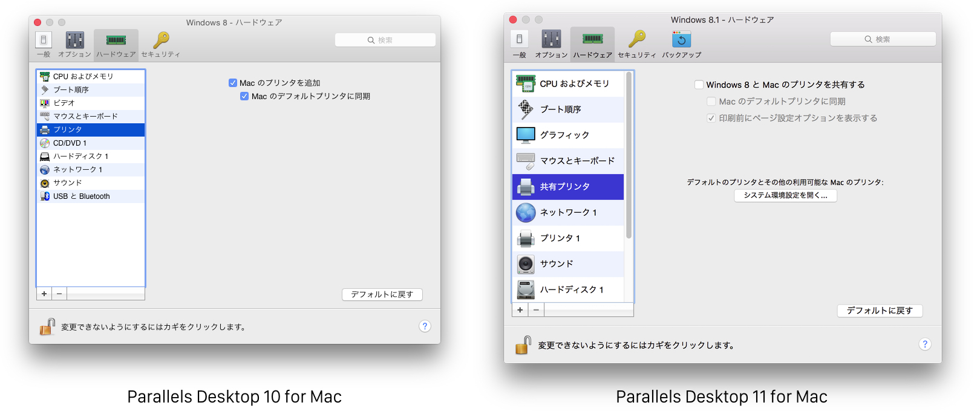This screenshot has width=980, height=414.
Task: Open オプション tab in Windows 8.1 window
Action: pos(551,44)
